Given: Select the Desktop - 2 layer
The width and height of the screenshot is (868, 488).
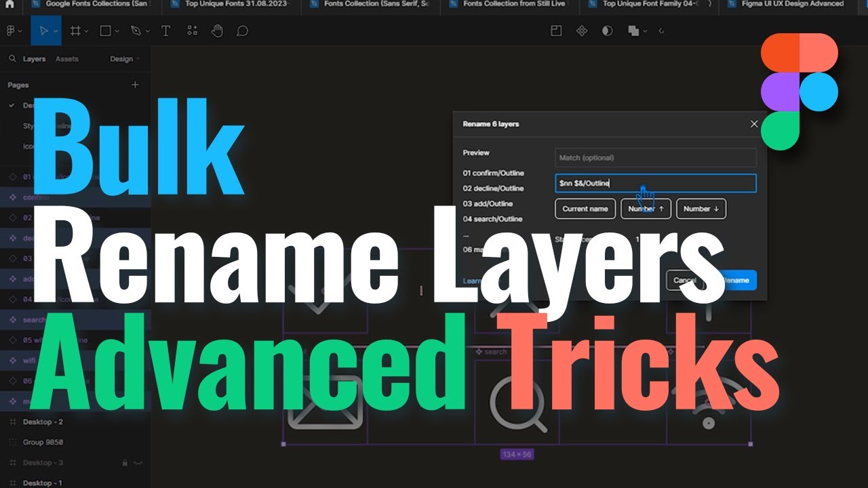Looking at the screenshot, I should (x=43, y=422).
